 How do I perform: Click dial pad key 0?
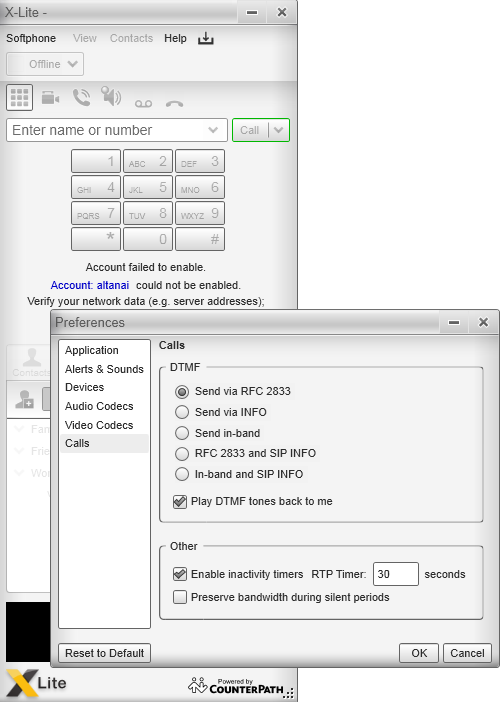click(x=148, y=239)
